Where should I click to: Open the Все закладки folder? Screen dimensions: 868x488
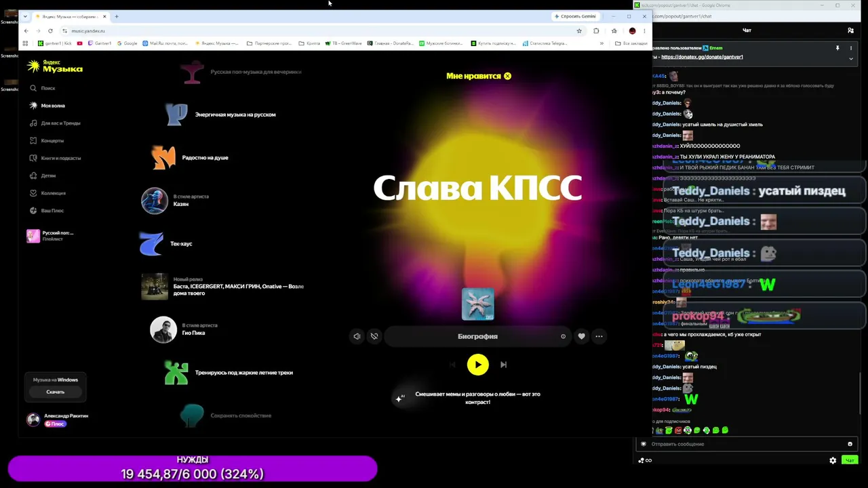pyautogui.click(x=631, y=43)
